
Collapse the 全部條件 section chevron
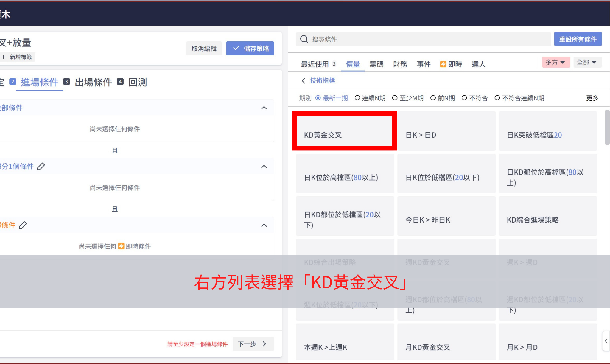pyautogui.click(x=264, y=108)
